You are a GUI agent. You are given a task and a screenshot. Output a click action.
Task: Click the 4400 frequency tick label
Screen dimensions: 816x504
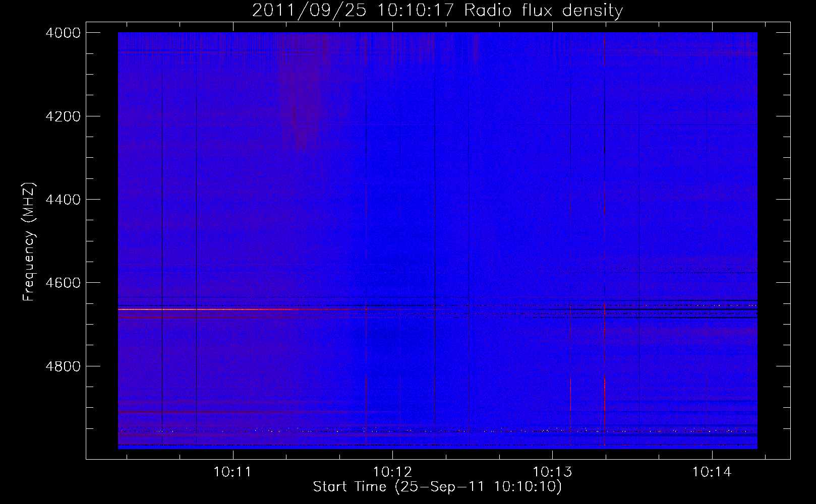pos(63,200)
